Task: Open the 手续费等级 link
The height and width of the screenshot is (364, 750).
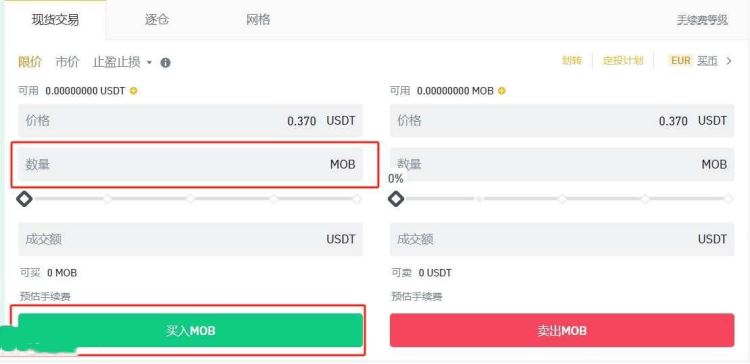Action: 702,20
